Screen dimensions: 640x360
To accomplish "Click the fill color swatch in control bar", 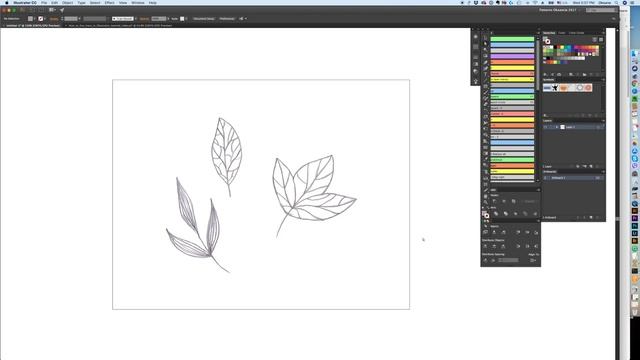I will click(30, 19).
